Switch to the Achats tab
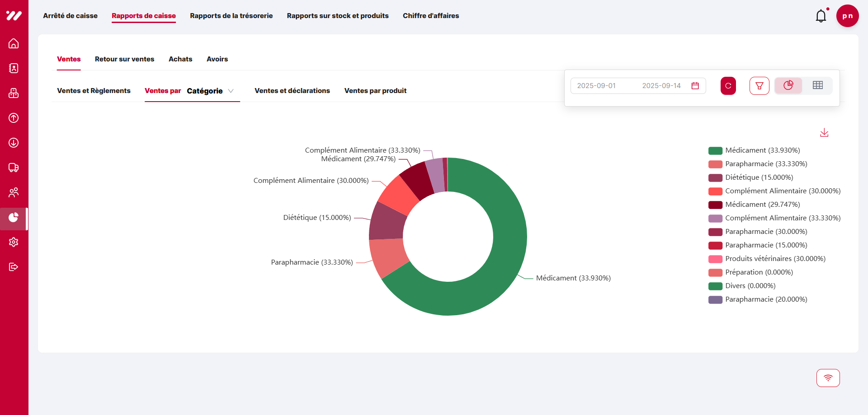Screen dimensions: 868x415 180,59
